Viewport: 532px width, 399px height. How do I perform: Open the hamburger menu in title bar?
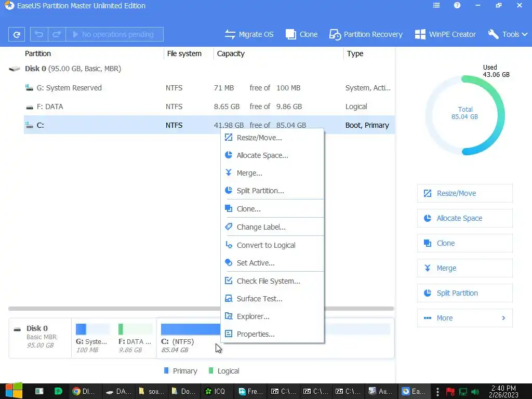[x=436, y=5]
